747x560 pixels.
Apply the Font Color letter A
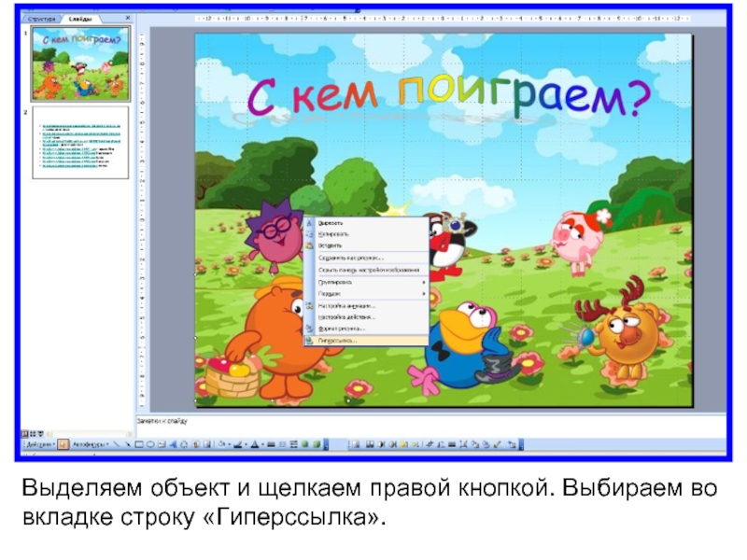(254, 445)
